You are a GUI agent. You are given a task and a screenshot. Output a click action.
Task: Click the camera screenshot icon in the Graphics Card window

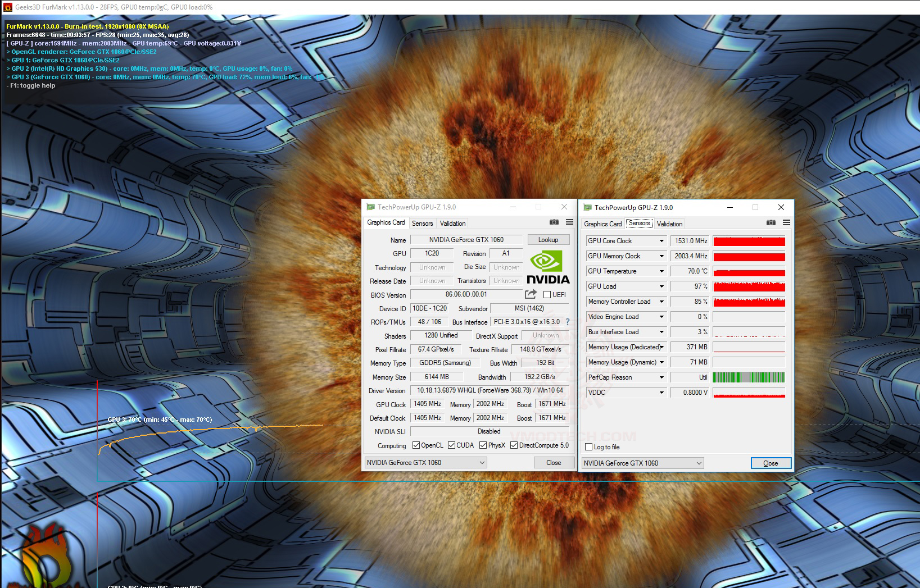[x=554, y=222]
